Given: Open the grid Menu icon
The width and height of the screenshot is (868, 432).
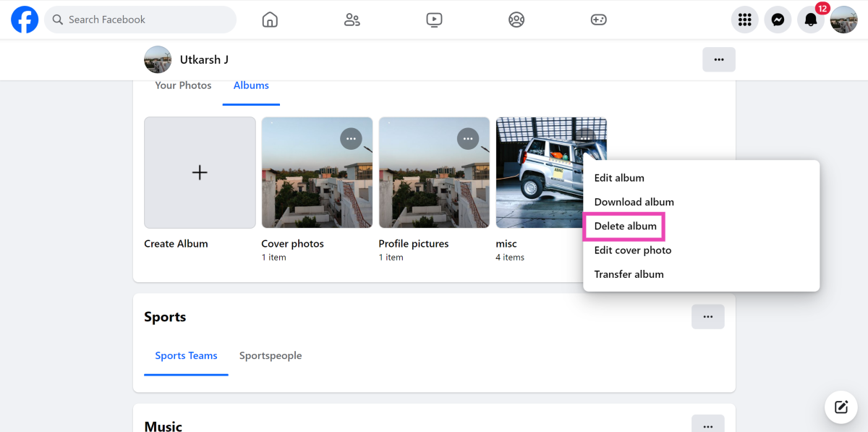Looking at the screenshot, I should pos(744,20).
